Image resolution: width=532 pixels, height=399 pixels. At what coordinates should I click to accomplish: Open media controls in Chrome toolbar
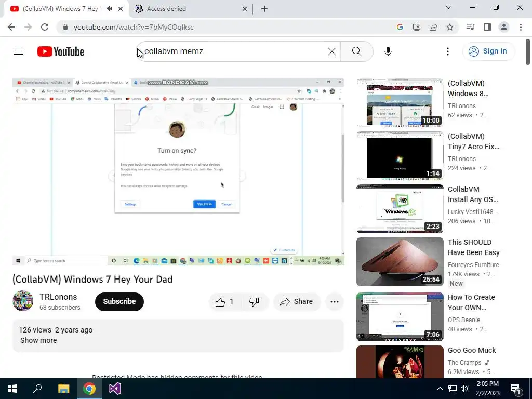point(470,27)
